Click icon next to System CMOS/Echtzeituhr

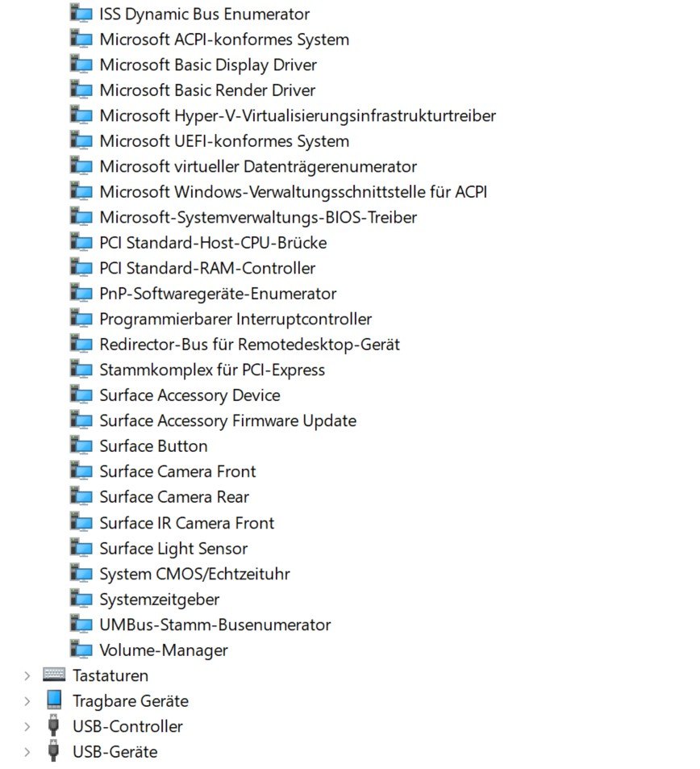[x=81, y=574]
